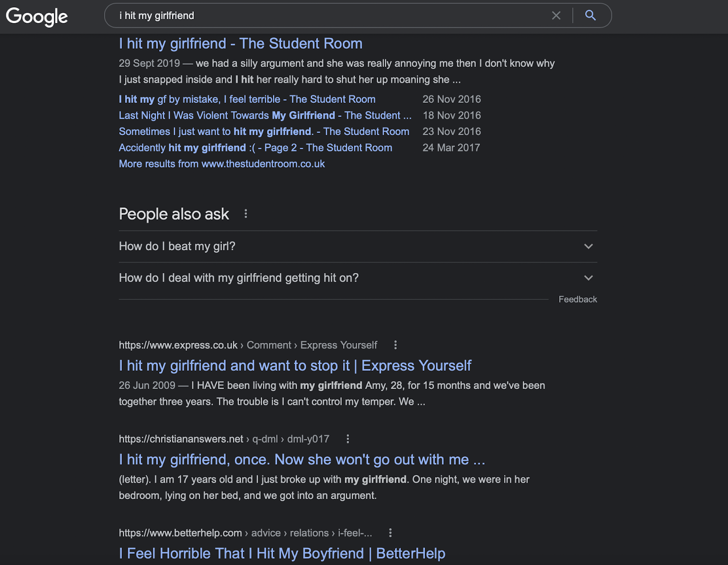Expand the girlfriend getting hit on question
The image size is (728, 565).
tap(238, 278)
